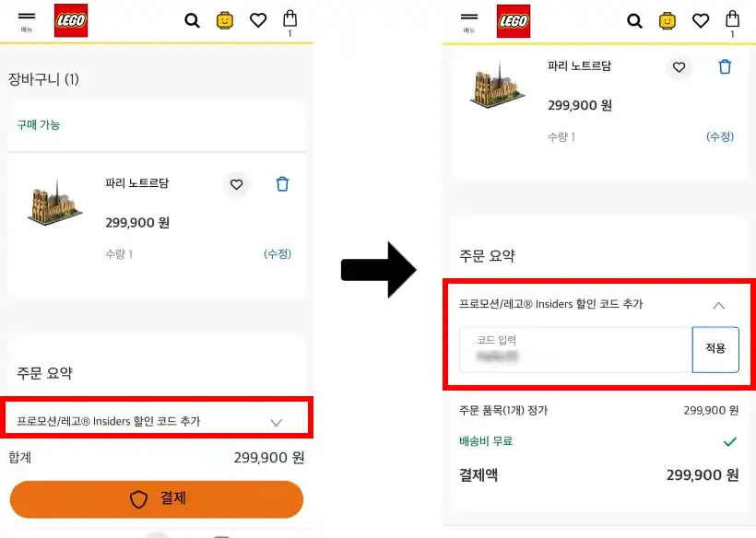Screen dimensions: 756x538
Task: Open the wishlist heart icon in the header
Action: 258,19
